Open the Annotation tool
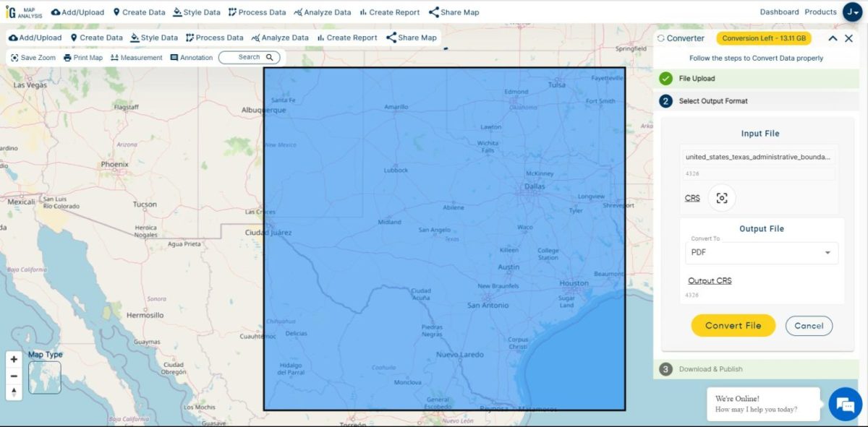Screen dimensions: 868x427 point(174,57)
